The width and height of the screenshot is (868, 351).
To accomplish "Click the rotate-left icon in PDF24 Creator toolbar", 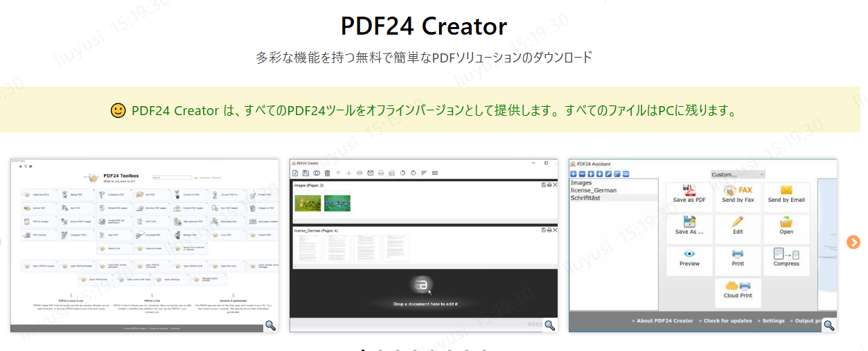I will tap(402, 173).
